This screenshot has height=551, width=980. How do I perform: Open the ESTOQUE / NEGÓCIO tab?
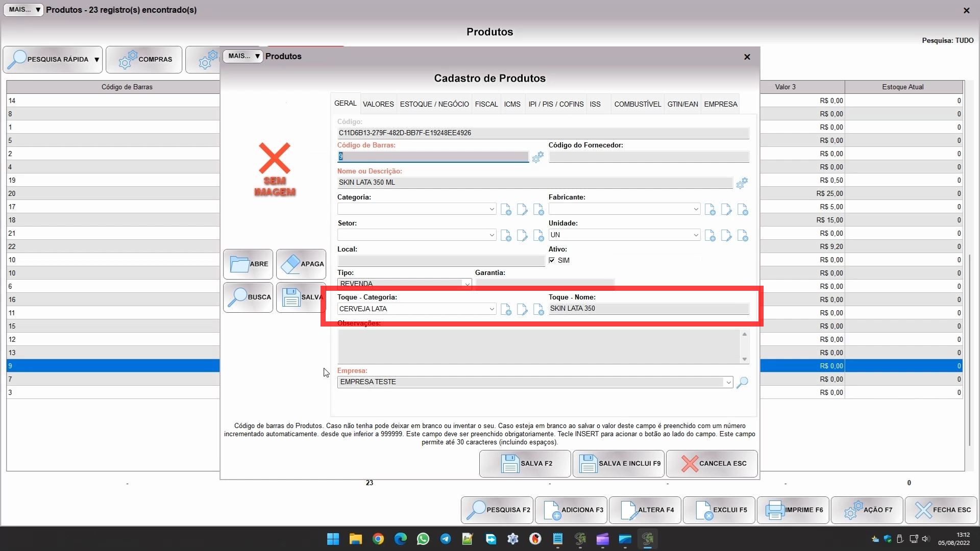click(434, 104)
